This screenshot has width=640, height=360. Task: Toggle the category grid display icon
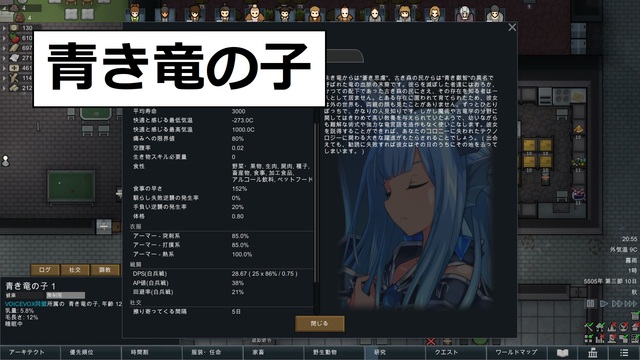tap(588, 338)
